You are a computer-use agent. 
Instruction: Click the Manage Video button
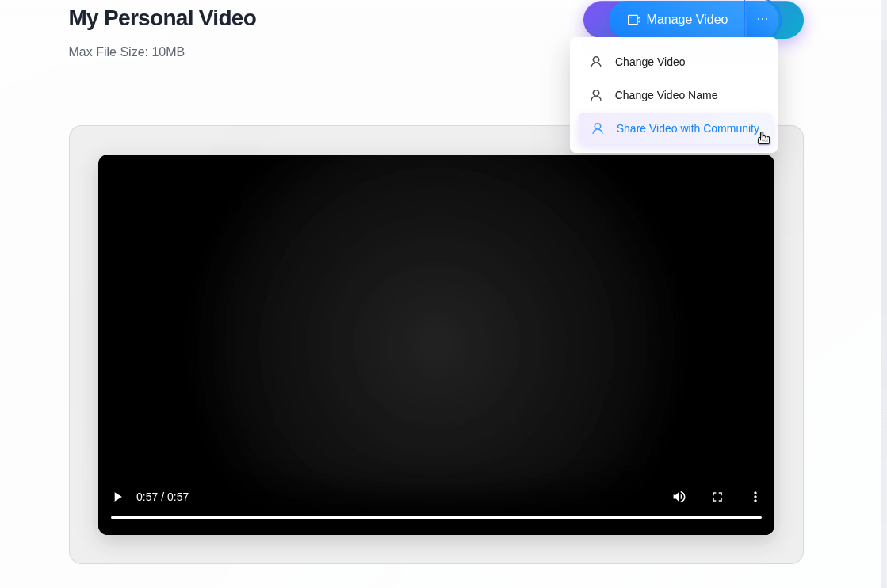coord(677,19)
